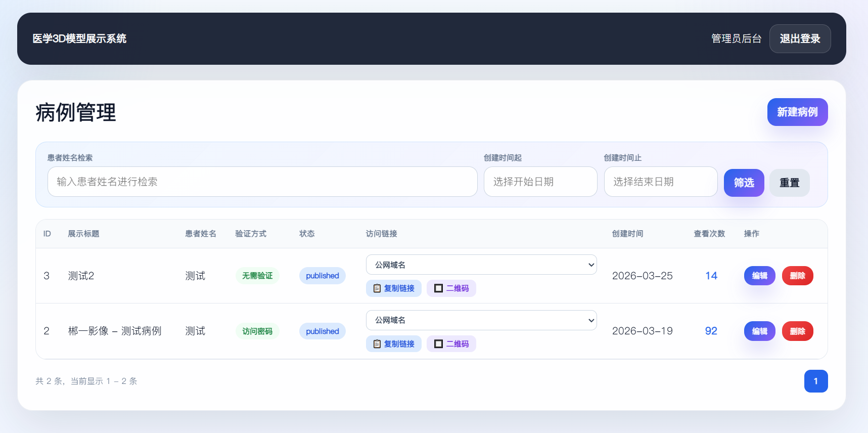Open the 管理员后台 header link
This screenshot has width=868, height=433.
click(736, 38)
